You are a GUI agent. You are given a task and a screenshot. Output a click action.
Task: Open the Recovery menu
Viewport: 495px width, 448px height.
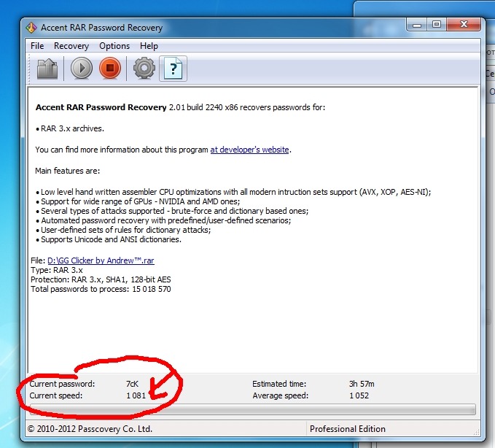pyautogui.click(x=71, y=46)
